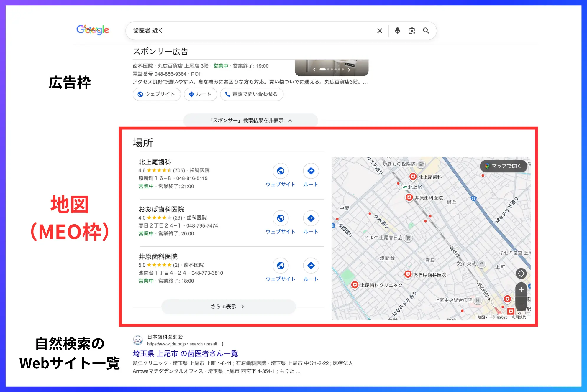Zoom in on the map with plus control
The height and width of the screenshot is (392, 587).
pyautogui.click(x=521, y=290)
